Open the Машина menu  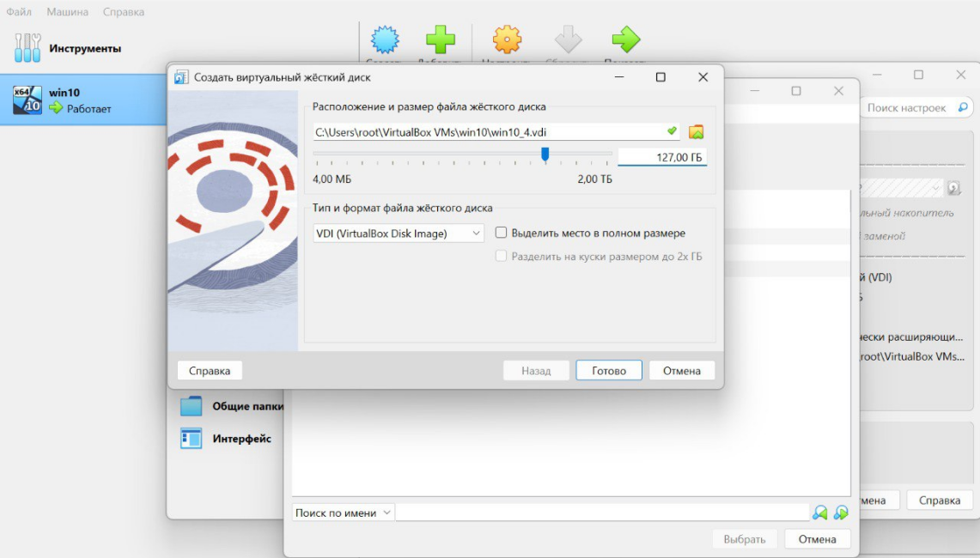(x=68, y=12)
